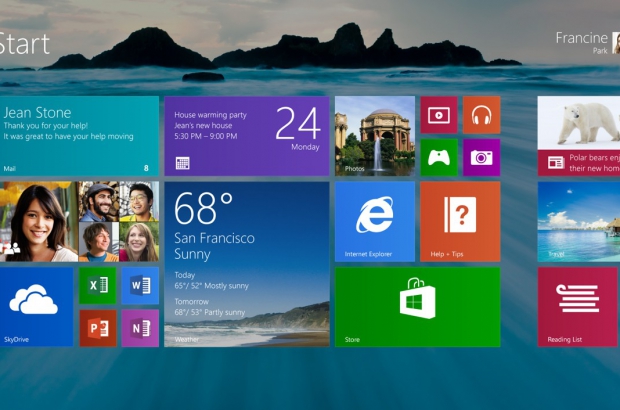Open the polar bears news tile
Viewport: 620px width, 410px height.
pyautogui.click(x=578, y=136)
